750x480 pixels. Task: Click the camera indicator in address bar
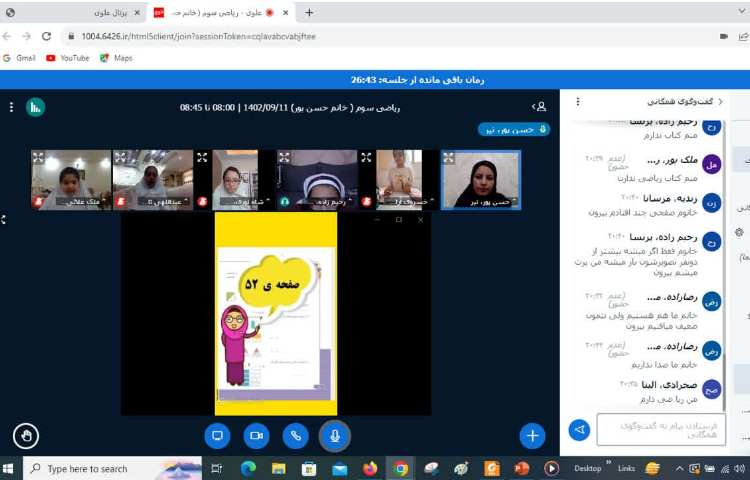724,36
